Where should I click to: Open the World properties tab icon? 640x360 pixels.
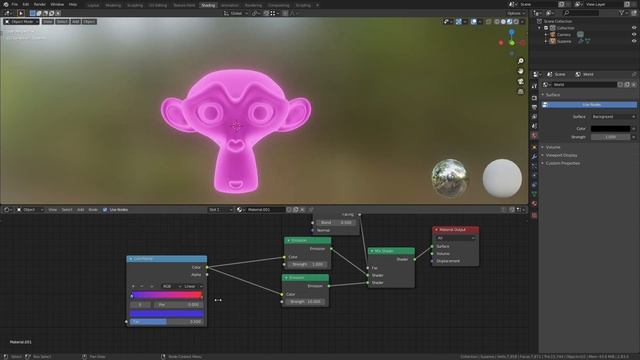click(534, 136)
